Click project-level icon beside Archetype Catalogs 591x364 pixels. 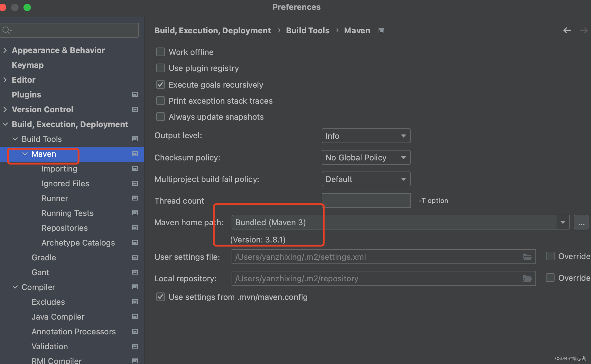(135, 242)
